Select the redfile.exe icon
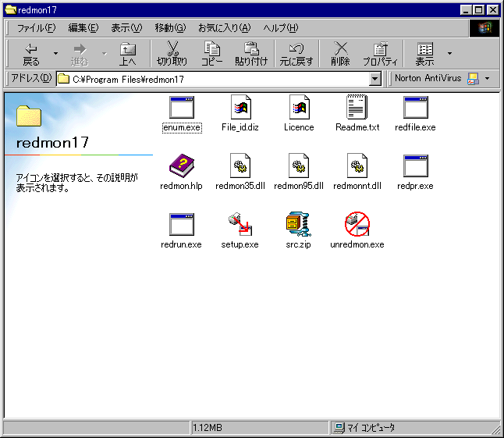Screen dimensions: 504x438 coord(416,108)
